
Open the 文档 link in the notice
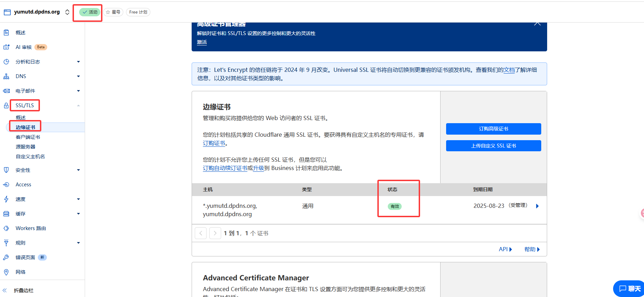click(509, 70)
